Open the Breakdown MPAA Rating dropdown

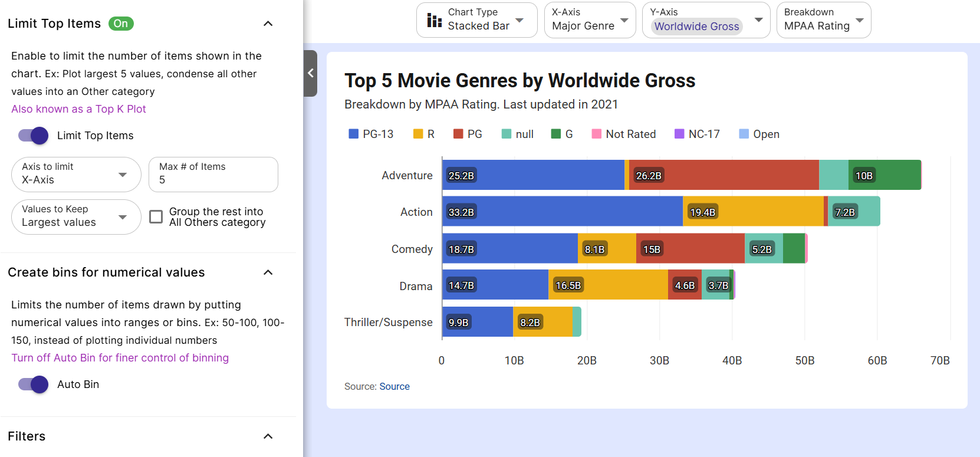(823, 20)
